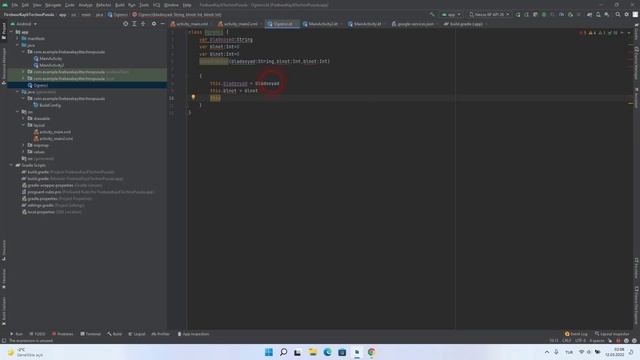Open the Run tool window
The image size is (640, 360).
tap(16, 334)
